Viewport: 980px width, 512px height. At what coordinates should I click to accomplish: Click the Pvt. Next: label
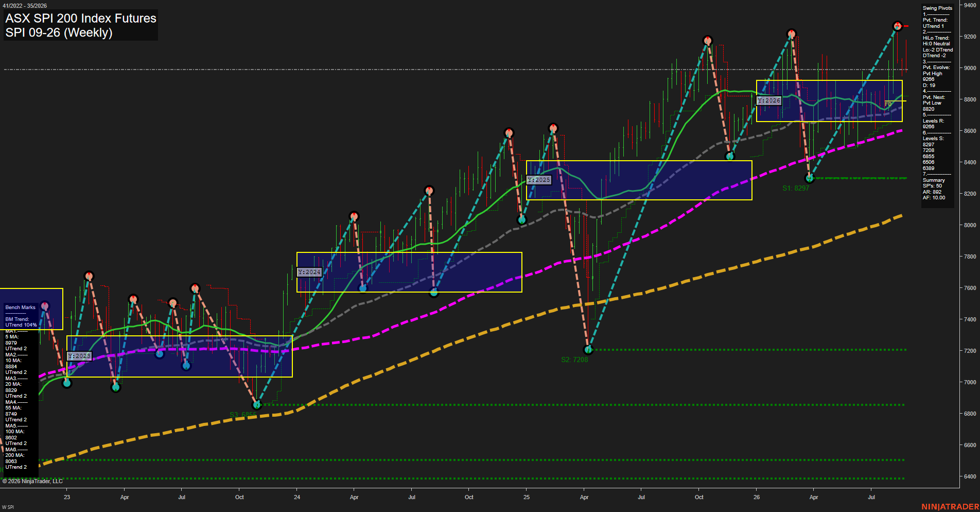[x=934, y=97]
